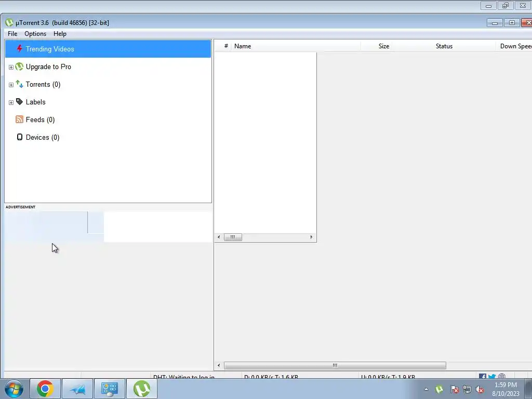
Task: Click the Facebook icon in status bar
Action: pos(483,376)
